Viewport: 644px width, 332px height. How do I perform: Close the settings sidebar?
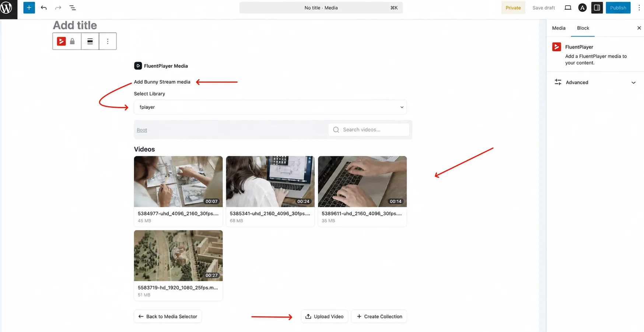tap(639, 28)
